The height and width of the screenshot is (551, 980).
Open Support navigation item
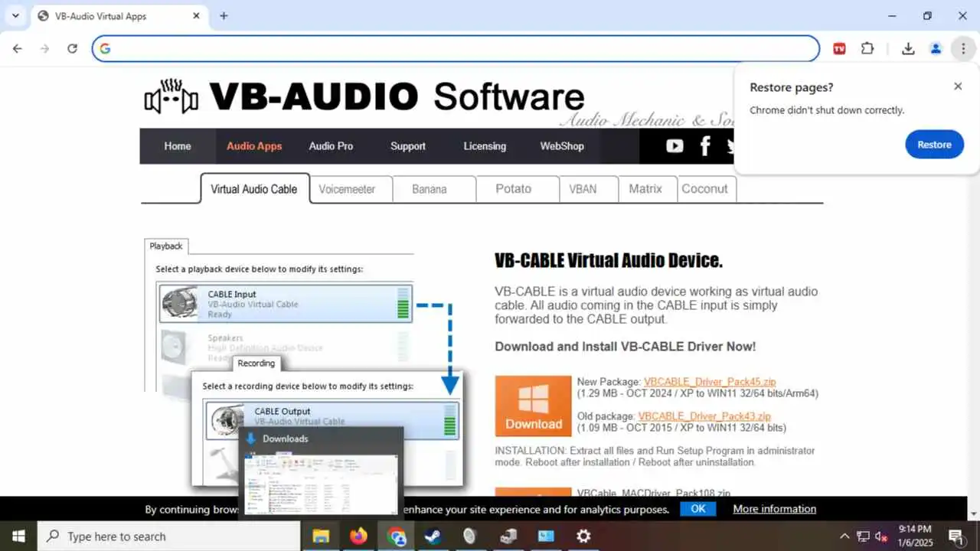408,146
